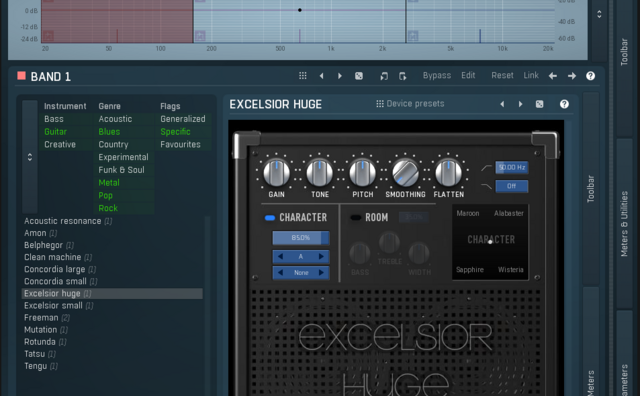Image resolution: width=640 pixels, height=396 pixels.
Task: Click the Band 1 paste icon
Action: click(402, 76)
